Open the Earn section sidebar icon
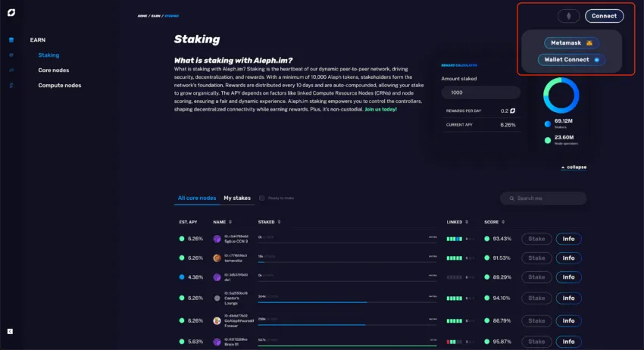Image resolution: width=644 pixels, height=350 pixels. [x=11, y=40]
